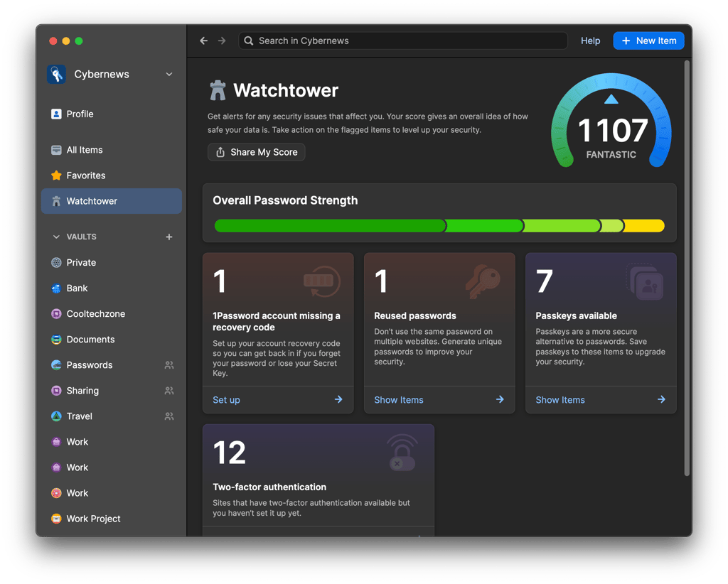Select All Items in sidebar
Screen dimensions: 728x584
tap(112, 150)
